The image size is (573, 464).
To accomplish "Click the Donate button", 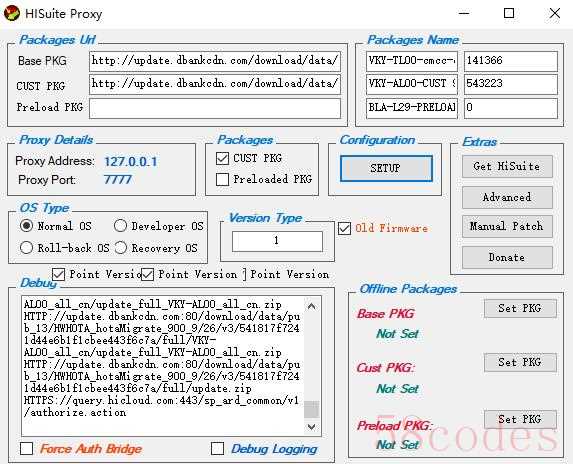I will tap(507, 257).
